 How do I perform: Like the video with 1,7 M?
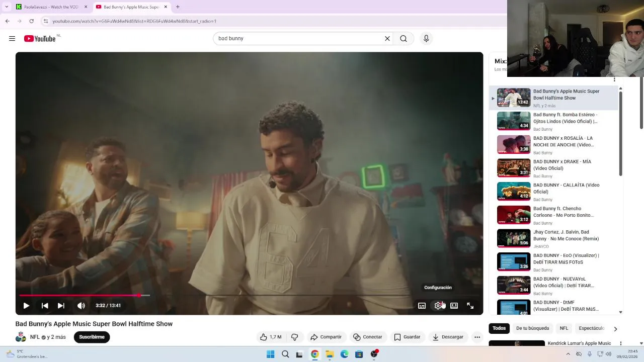coord(271,337)
